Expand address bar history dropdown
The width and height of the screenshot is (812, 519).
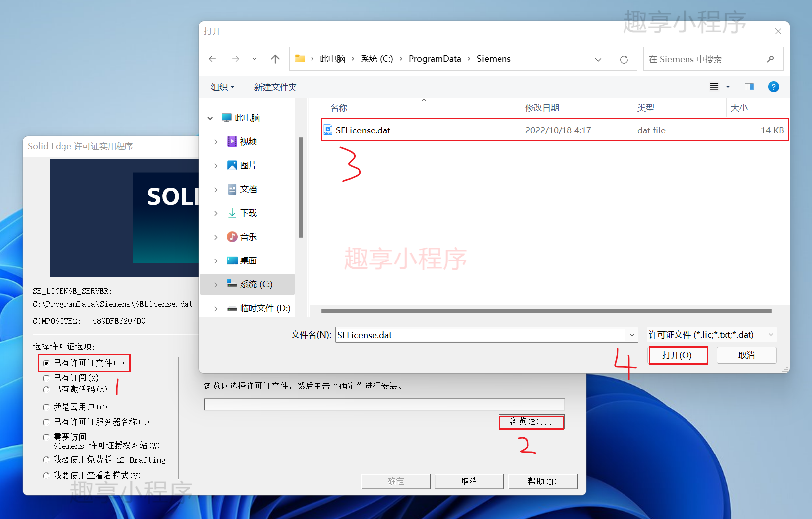pos(598,59)
